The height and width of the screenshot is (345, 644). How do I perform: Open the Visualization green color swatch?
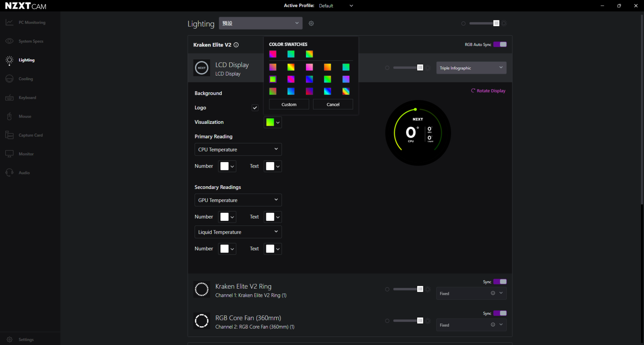(272, 122)
